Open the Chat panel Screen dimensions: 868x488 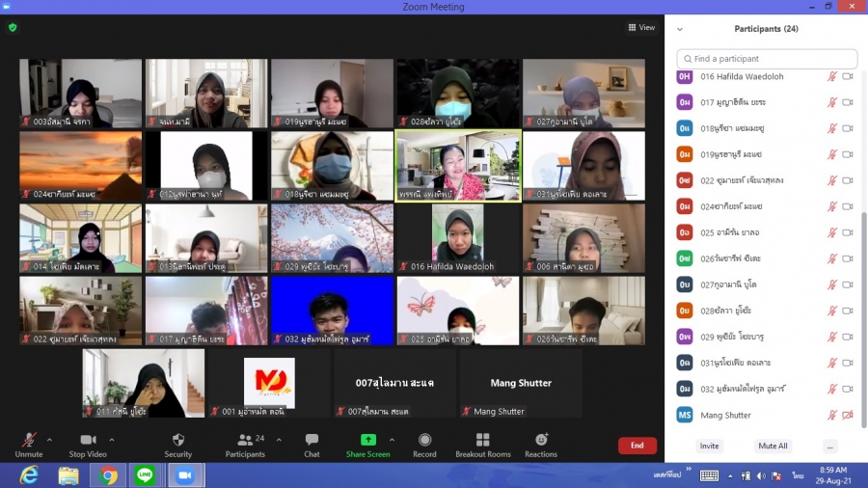[x=312, y=444]
